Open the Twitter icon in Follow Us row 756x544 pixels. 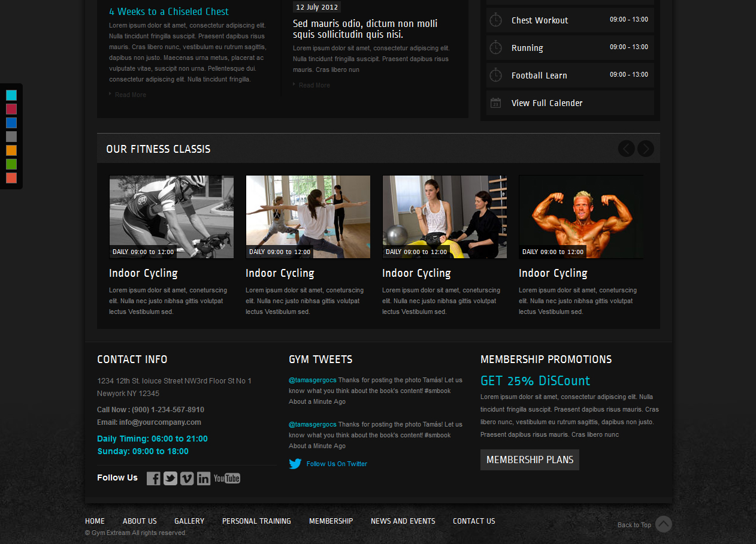[170, 478]
